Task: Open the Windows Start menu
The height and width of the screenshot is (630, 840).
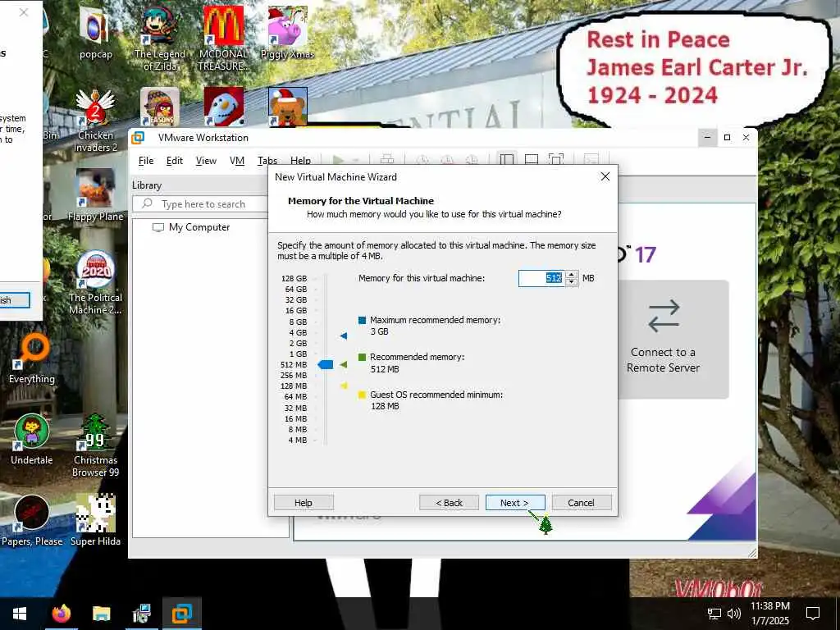Action: point(20,614)
